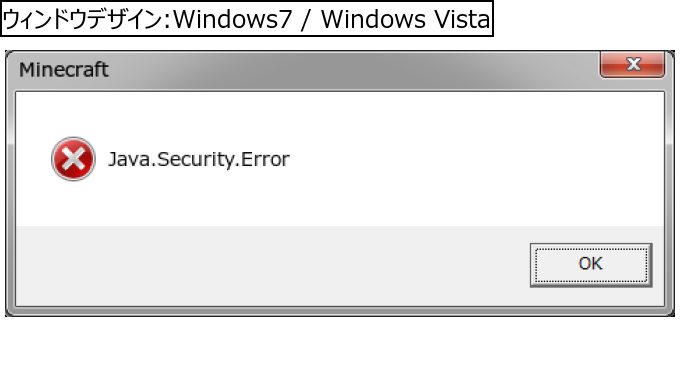The width and height of the screenshot is (680, 368).
Task: Click the OK button
Action: pos(591,265)
